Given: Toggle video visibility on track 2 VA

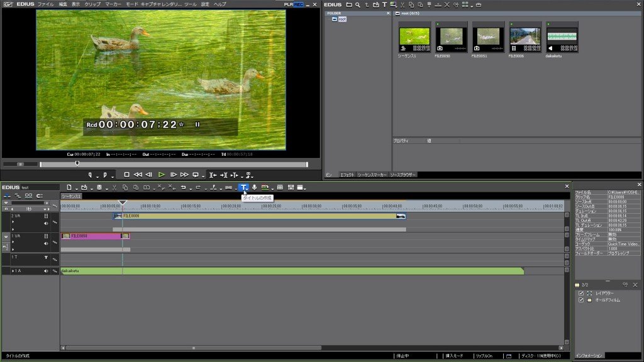Looking at the screenshot, I should 46,216.
